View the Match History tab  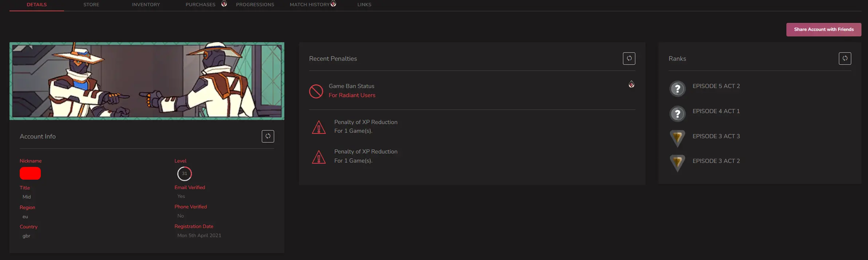pyautogui.click(x=309, y=5)
